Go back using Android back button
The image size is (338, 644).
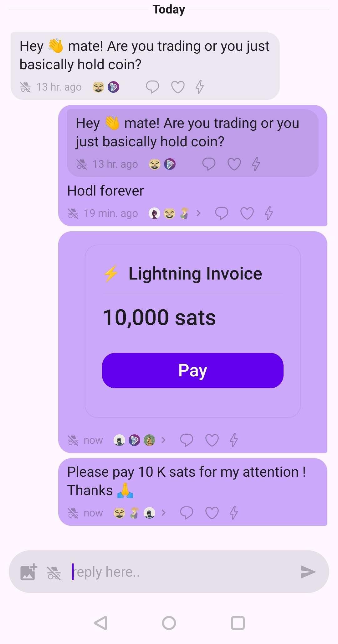click(x=101, y=623)
